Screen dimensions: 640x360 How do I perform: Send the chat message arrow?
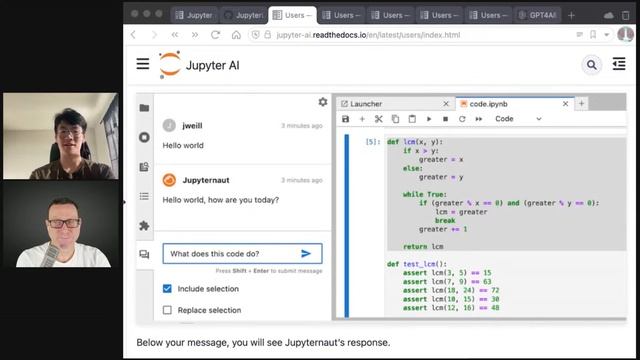tap(306, 253)
